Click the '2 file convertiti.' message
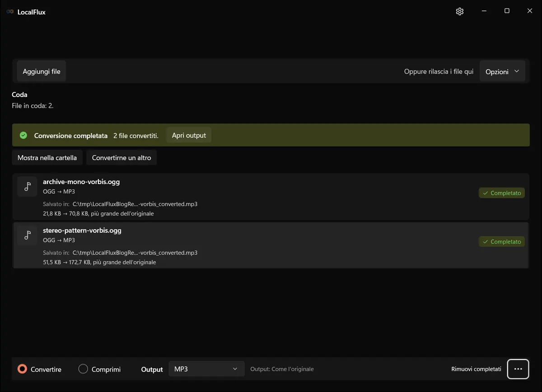Screen dimensions: 542x392 tap(136, 135)
